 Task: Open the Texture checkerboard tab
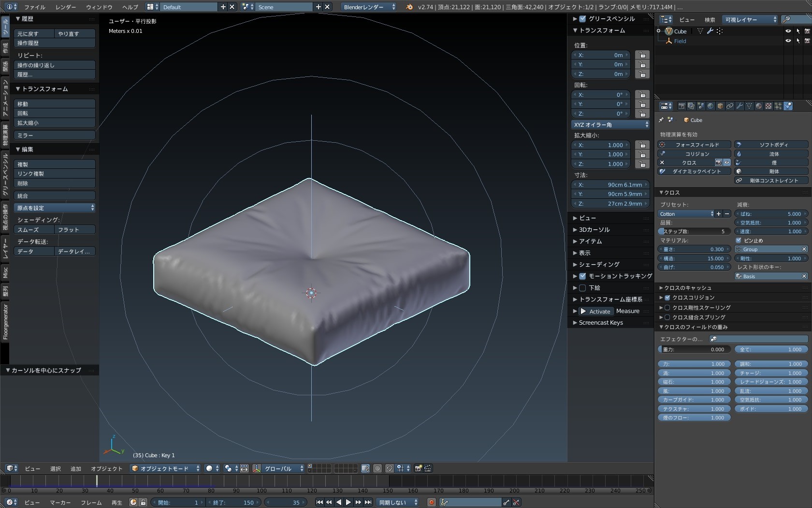tap(768, 106)
